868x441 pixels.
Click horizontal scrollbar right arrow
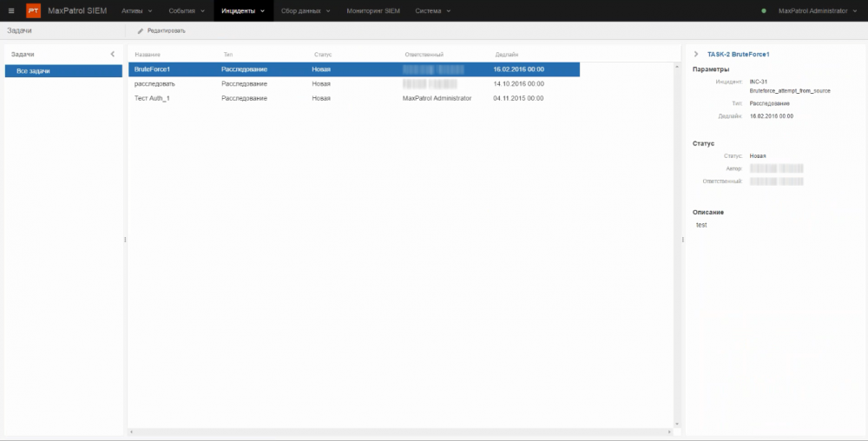tap(669, 431)
